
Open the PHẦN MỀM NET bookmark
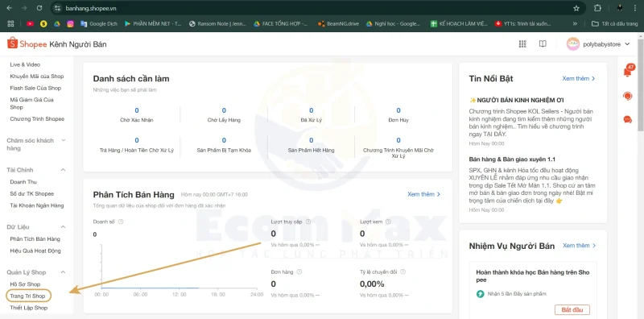pyautogui.click(x=153, y=24)
